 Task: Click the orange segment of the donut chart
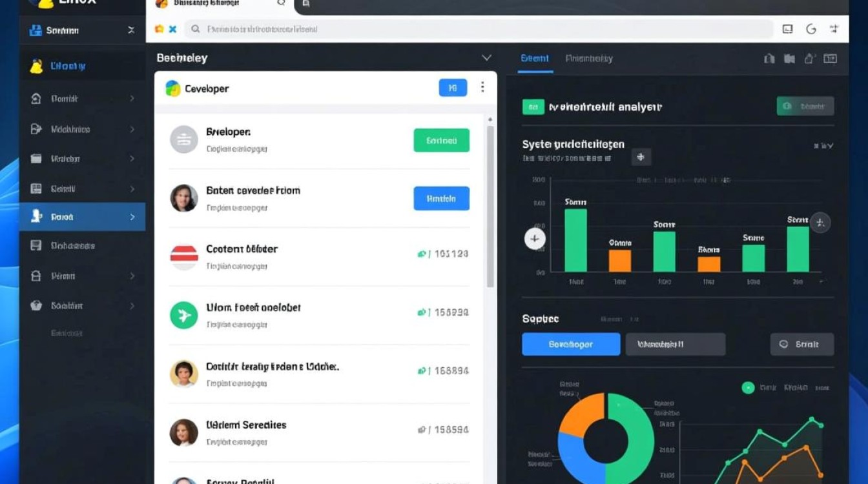(x=580, y=413)
